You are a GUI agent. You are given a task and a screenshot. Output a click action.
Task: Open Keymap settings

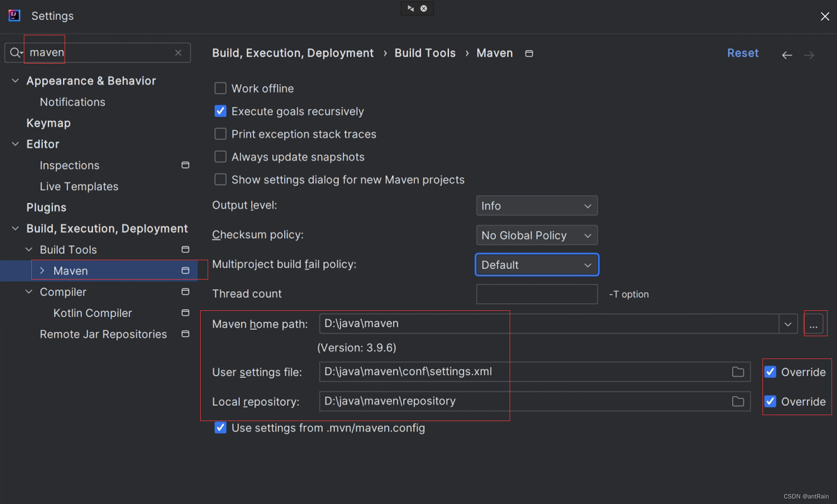tap(49, 123)
